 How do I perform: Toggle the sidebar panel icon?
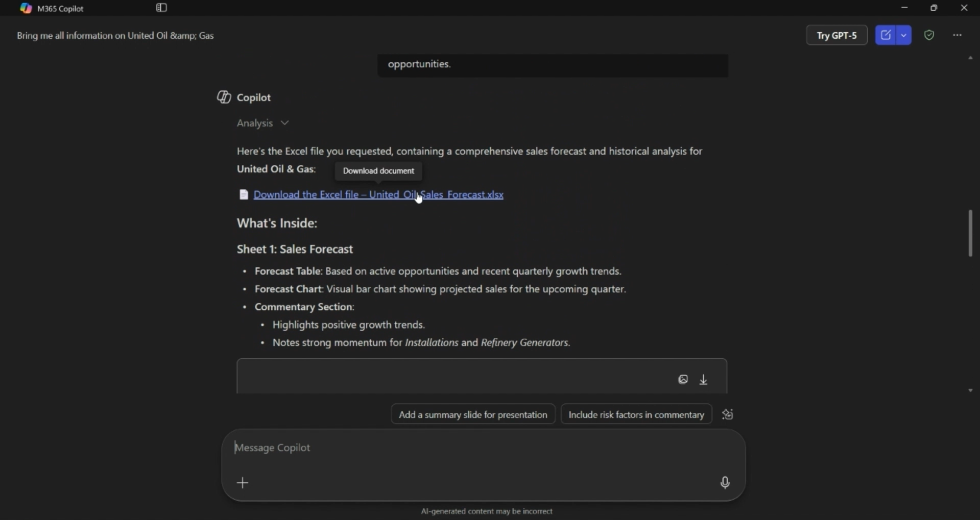coord(162,8)
